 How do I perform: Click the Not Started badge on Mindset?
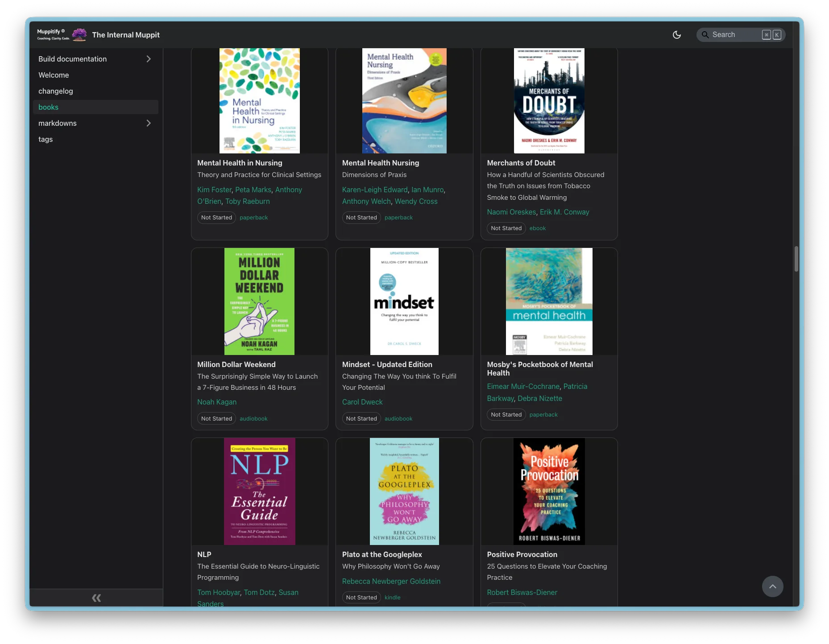tap(361, 418)
